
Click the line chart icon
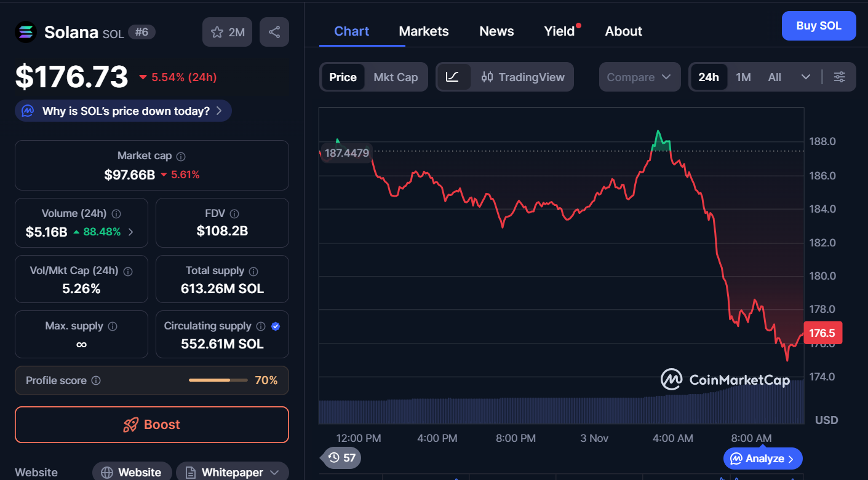click(453, 77)
